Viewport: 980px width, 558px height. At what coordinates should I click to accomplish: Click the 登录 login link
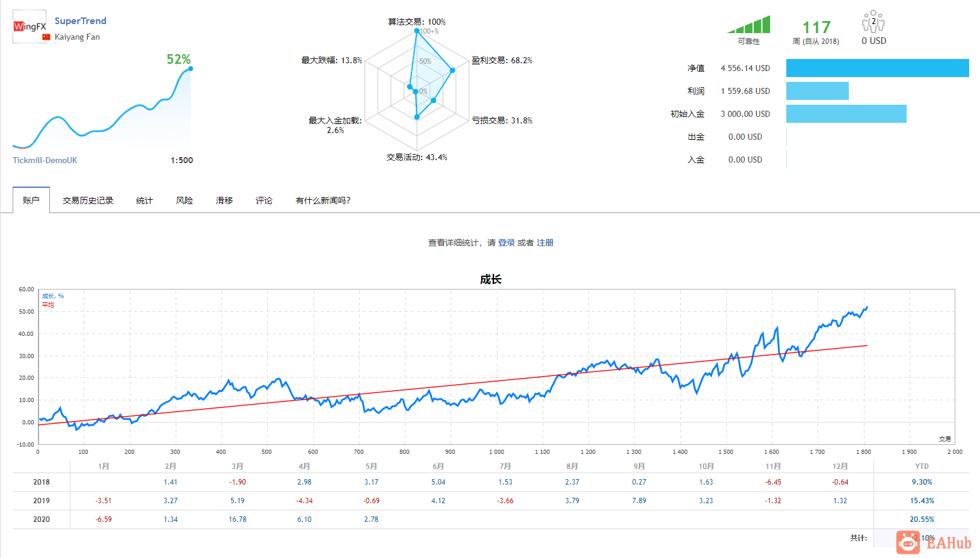[507, 243]
